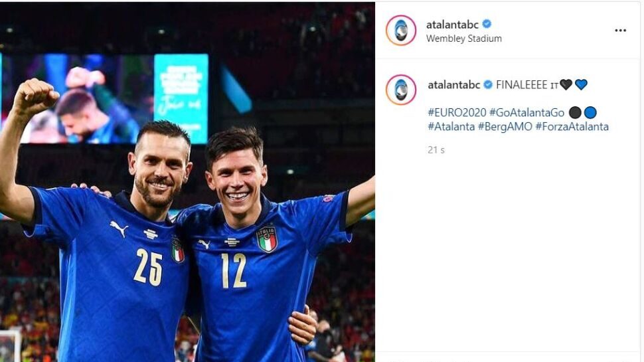644x362 pixels.
Task: Click the blue heart emoji in caption
Action: (581, 84)
